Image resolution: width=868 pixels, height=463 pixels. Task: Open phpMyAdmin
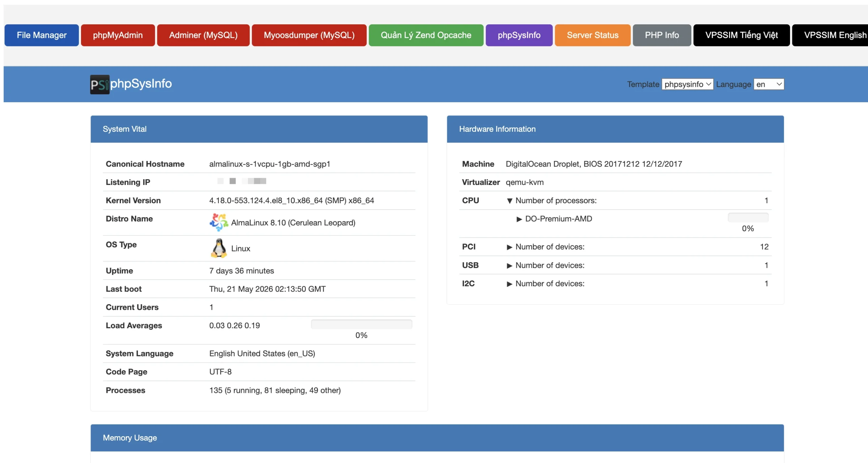[118, 35]
